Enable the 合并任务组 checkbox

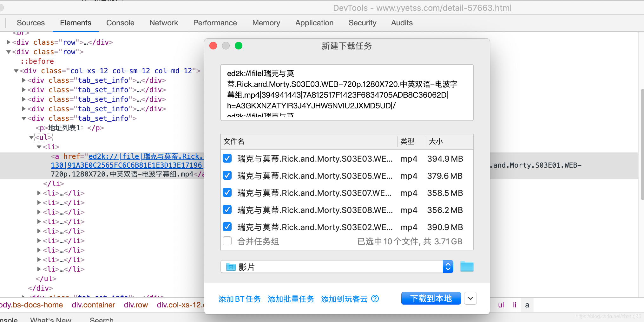pos(227,241)
